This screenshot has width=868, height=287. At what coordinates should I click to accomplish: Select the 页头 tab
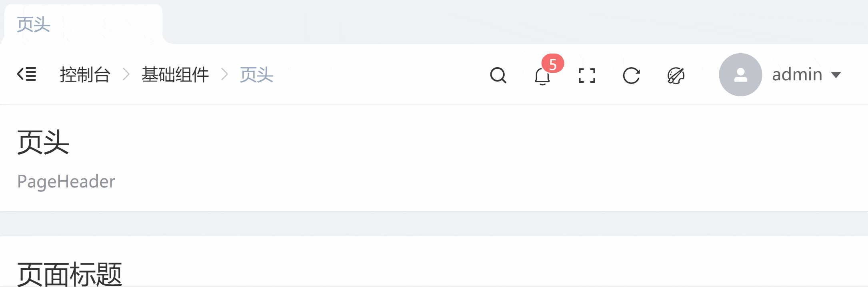tap(34, 24)
